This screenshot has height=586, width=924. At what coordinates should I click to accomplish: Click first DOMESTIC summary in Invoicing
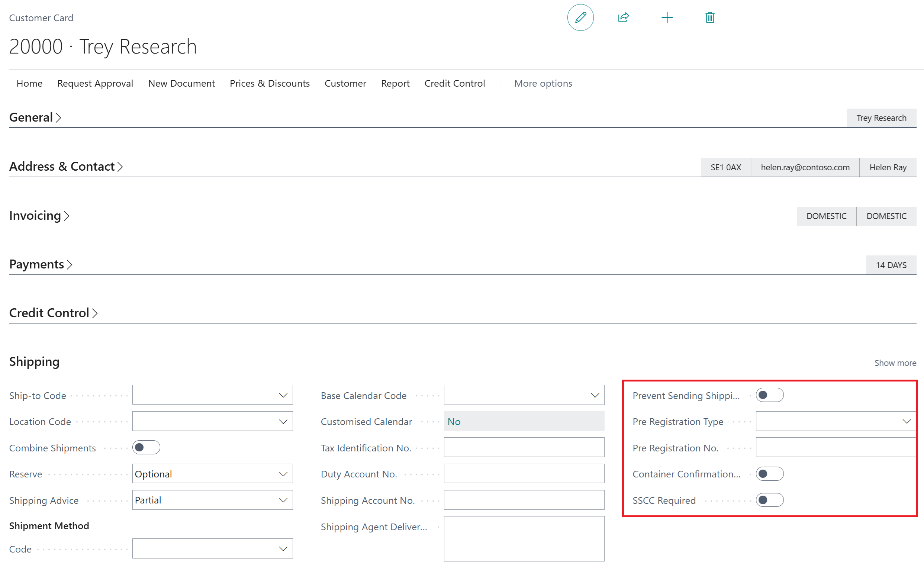pos(826,216)
